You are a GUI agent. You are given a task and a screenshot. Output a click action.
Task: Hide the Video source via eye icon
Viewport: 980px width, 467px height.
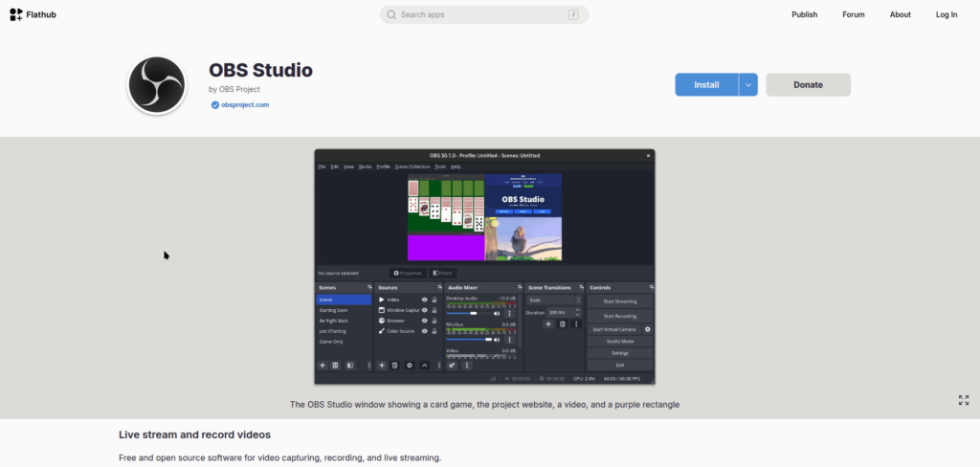pyautogui.click(x=424, y=300)
